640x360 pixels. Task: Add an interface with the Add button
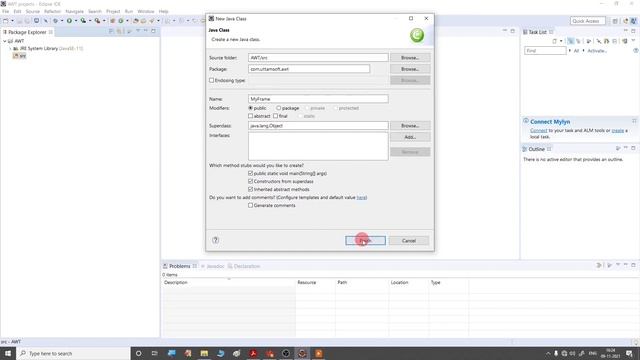(410, 137)
